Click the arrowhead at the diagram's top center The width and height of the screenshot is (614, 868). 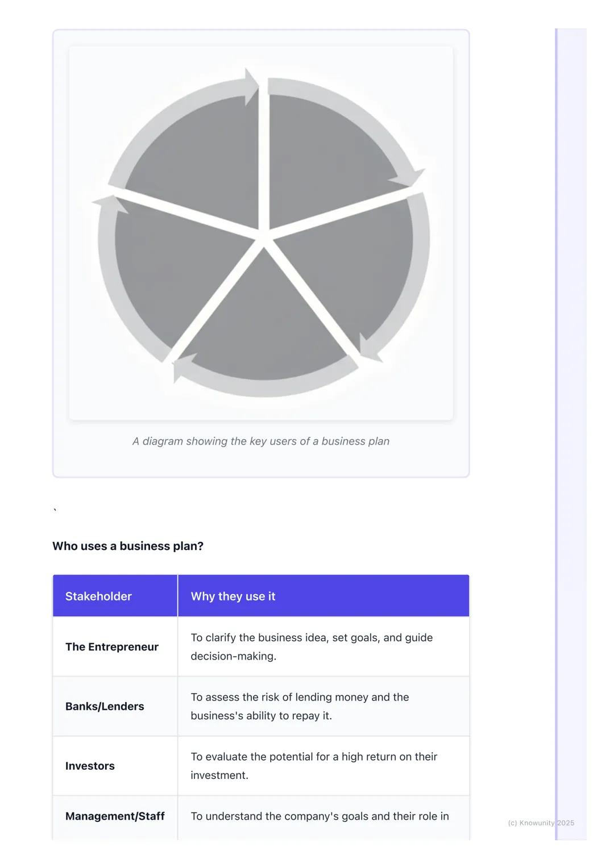pyautogui.click(x=251, y=87)
